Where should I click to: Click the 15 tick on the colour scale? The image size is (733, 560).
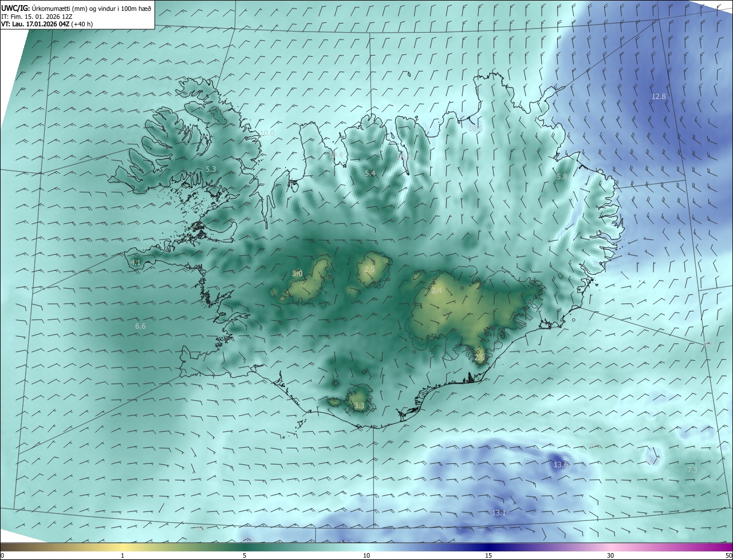(488, 555)
